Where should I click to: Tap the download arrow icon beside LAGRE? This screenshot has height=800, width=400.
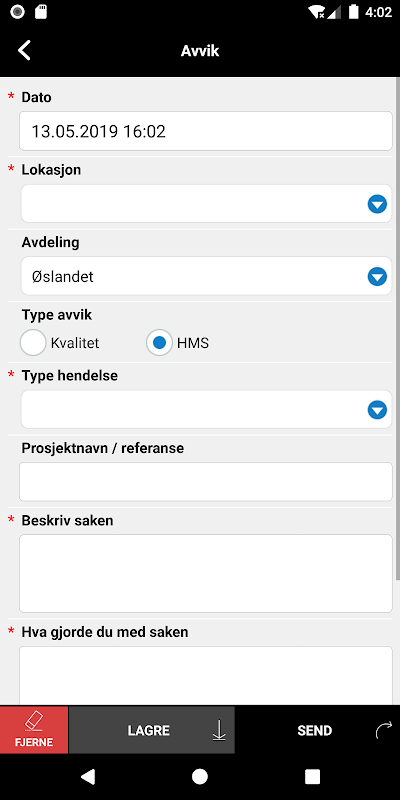[x=219, y=731]
